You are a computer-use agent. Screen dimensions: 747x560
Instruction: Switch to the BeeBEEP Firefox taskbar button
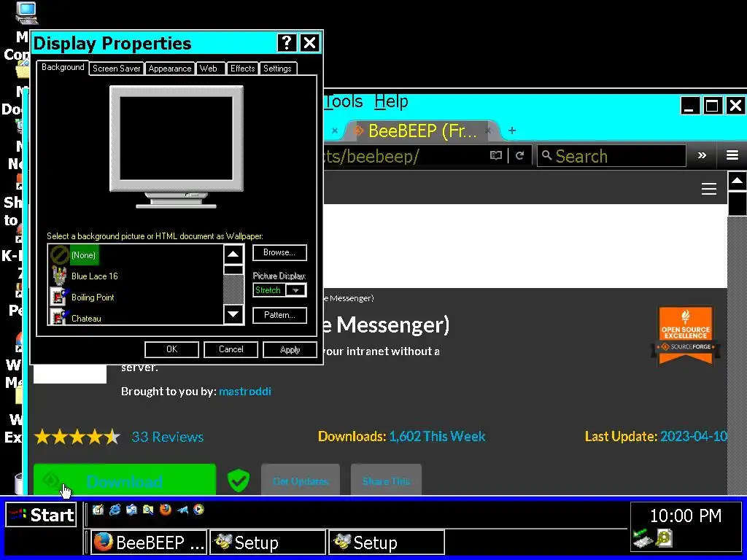point(149,542)
